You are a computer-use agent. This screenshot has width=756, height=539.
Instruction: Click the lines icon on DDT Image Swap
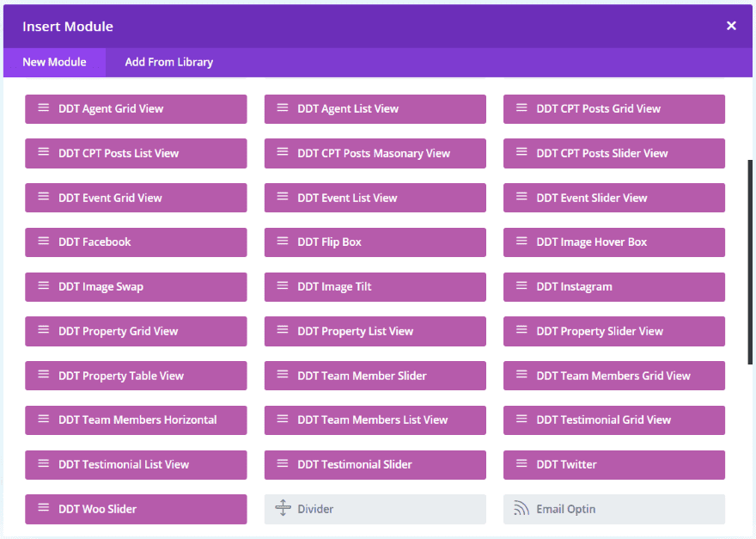44,286
